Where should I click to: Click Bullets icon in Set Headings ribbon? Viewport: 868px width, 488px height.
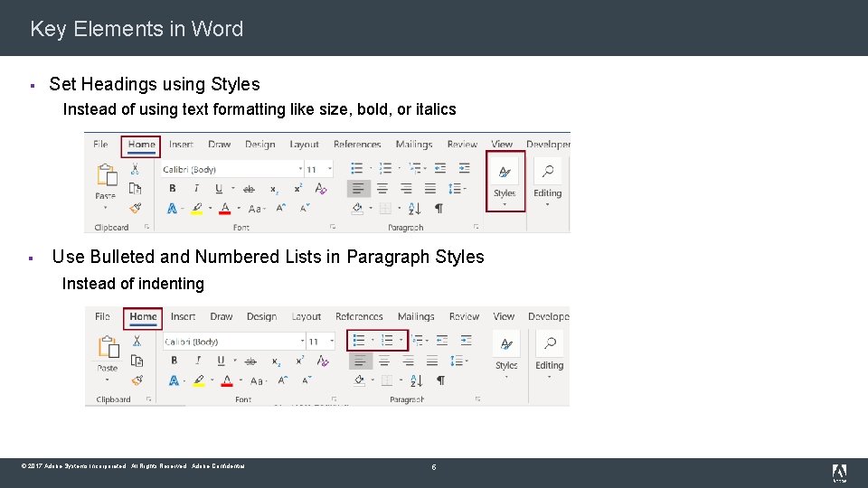pos(357,168)
